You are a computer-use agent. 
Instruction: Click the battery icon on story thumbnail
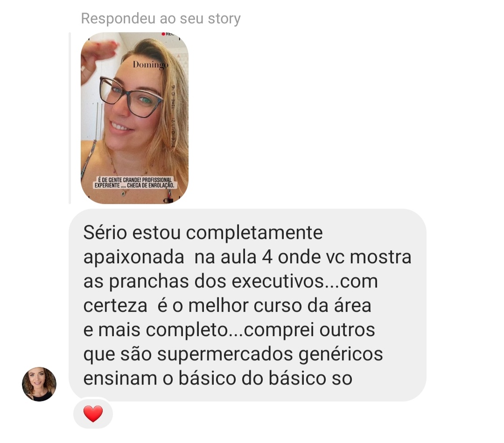point(168,201)
